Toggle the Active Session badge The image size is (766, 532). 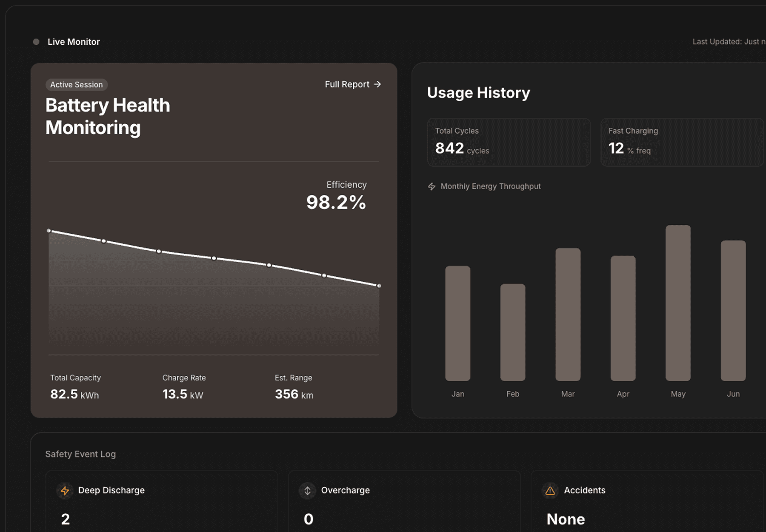click(x=76, y=85)
